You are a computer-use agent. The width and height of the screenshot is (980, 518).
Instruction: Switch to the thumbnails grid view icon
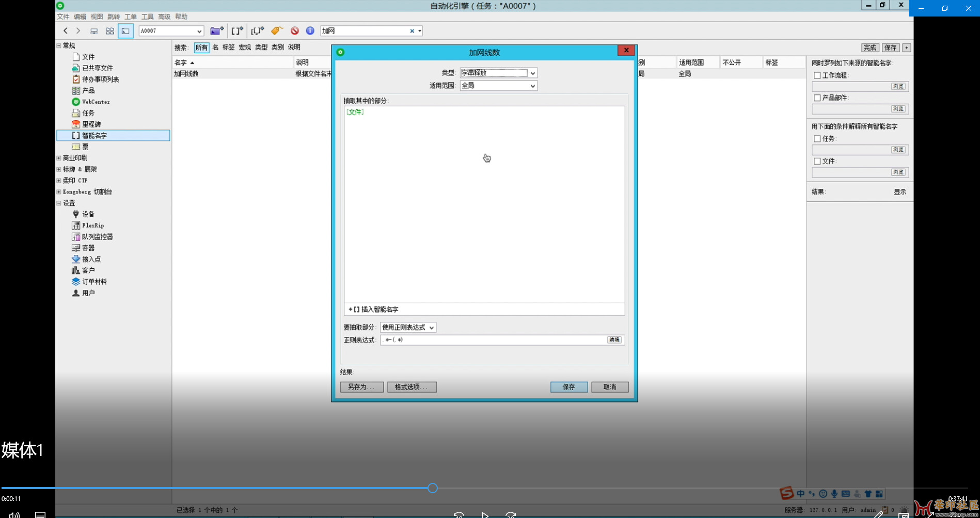(110, 31)
